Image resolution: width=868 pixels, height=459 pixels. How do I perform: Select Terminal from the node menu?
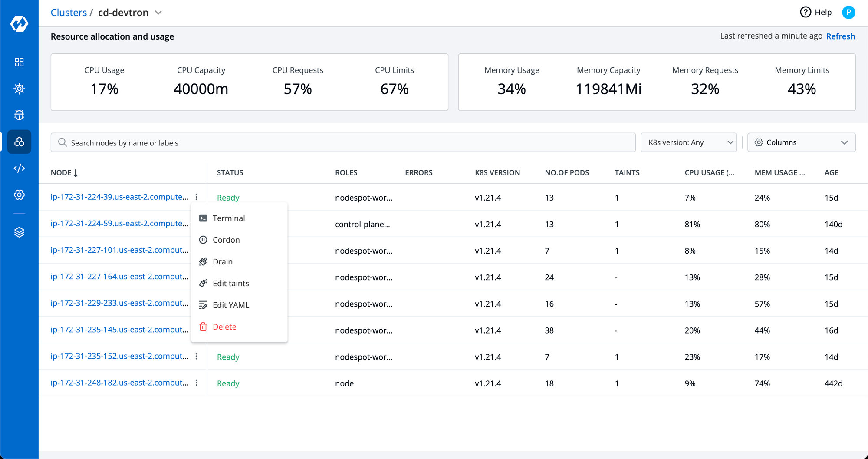pos(239,218)
